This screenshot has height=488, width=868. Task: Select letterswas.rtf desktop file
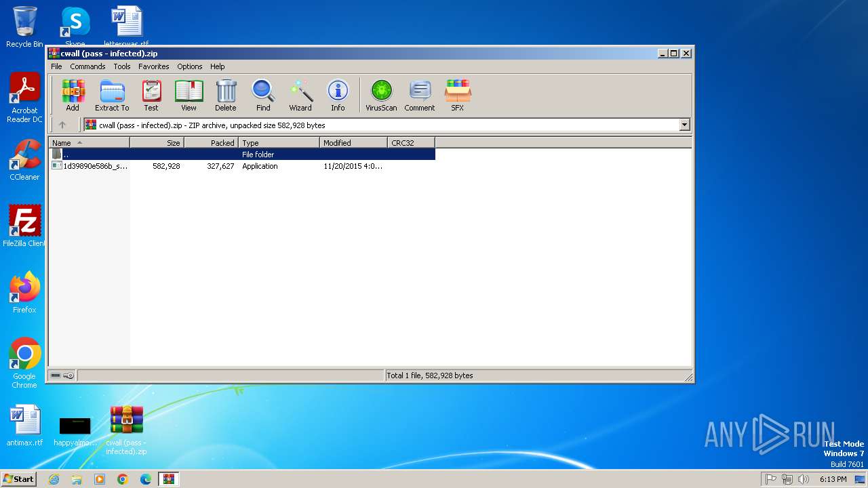[x=126, y=26]
